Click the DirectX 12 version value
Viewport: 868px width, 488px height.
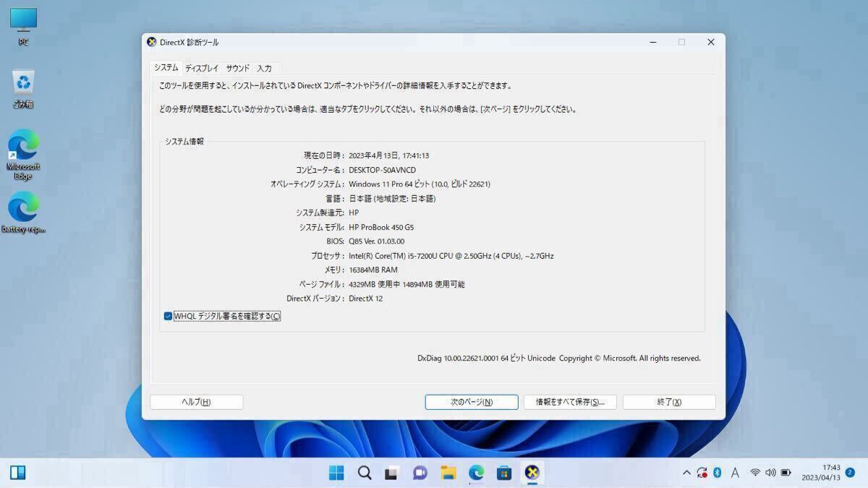tap(366, 299)
